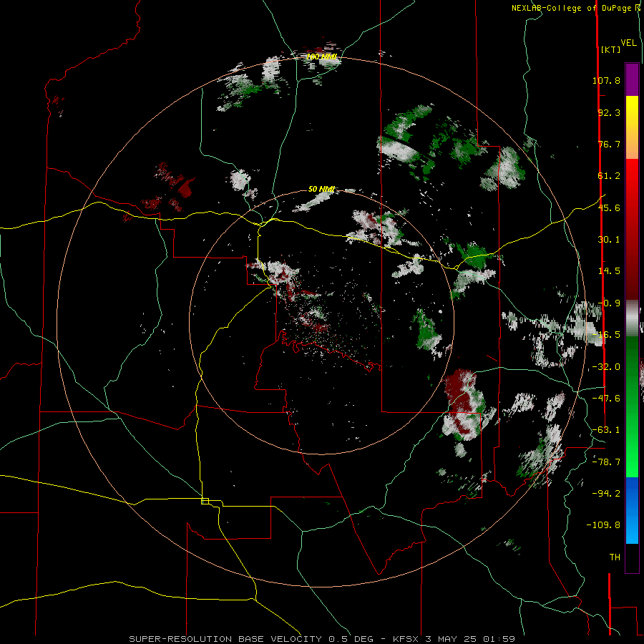This screenshot has height=644, width=644.
Task: Click the 45.6 velocity scale label
Action: pos(609,208)
